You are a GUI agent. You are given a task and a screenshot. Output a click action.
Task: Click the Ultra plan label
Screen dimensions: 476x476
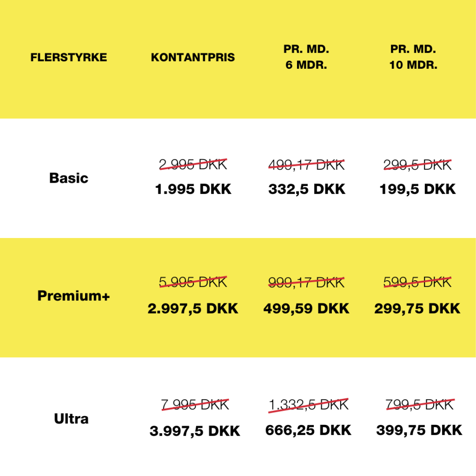point(71,419)
